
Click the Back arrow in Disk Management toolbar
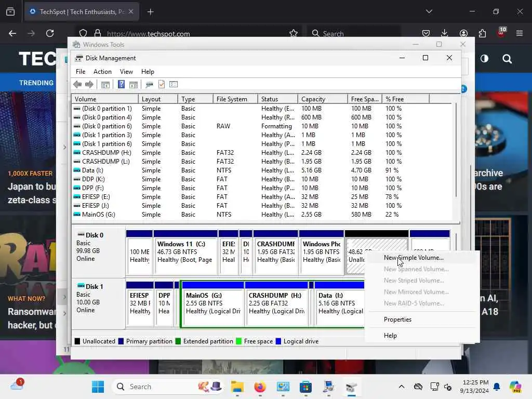pos(77,85)
